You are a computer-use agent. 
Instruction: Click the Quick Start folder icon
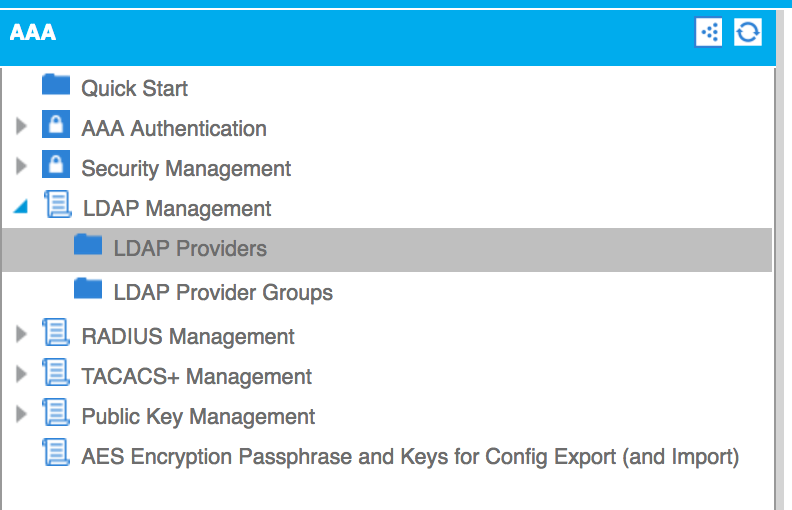click(56, 84)
